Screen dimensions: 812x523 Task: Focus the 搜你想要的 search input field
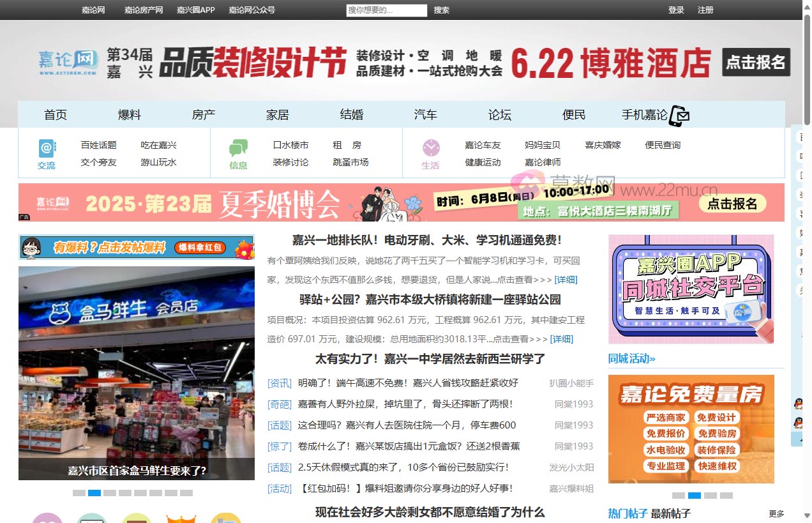click(x=387, y=10)
